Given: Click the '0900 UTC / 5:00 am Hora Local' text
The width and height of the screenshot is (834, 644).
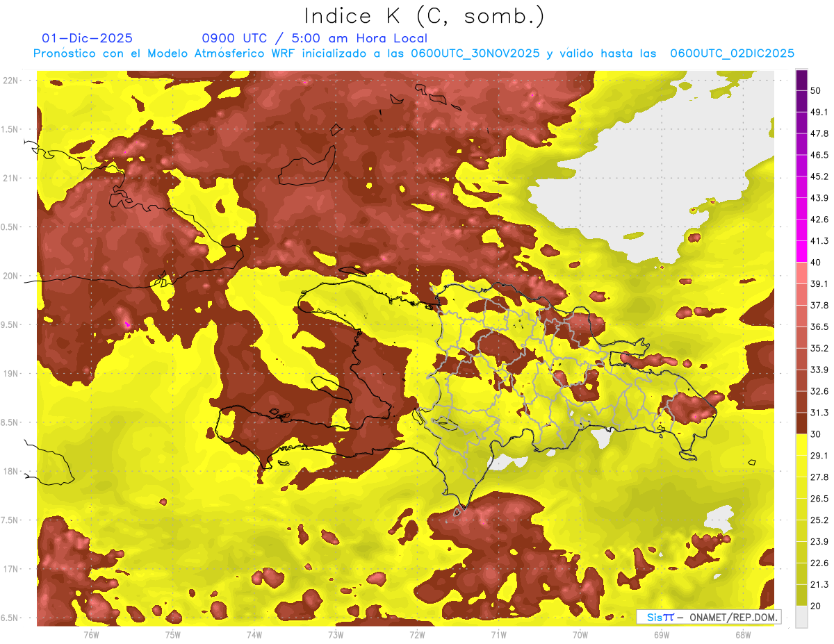Looking at the screenshot, I should [314, 38].
